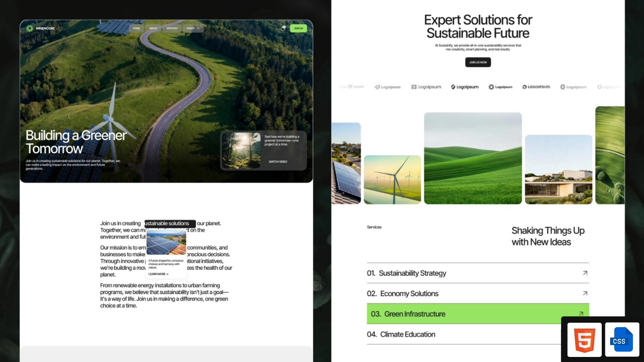
Task: Click the green JOIN US button
Action: (x=298, y=28)
